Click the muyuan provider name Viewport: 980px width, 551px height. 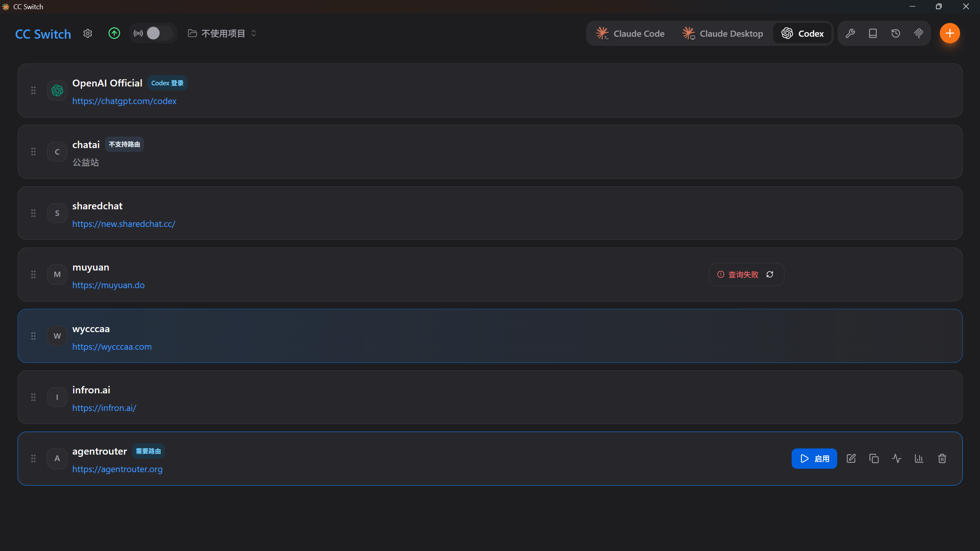click(91, 267)
